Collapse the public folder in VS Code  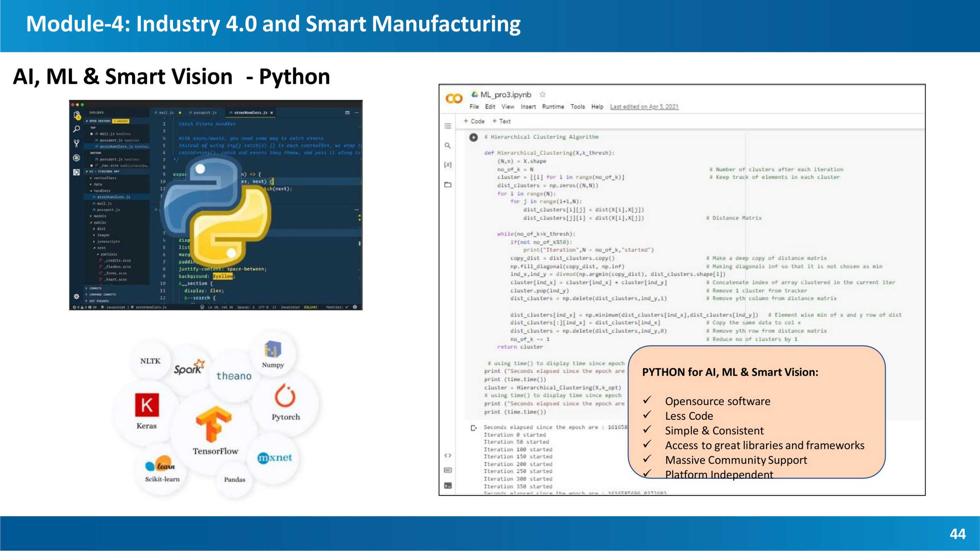[98, 222]
